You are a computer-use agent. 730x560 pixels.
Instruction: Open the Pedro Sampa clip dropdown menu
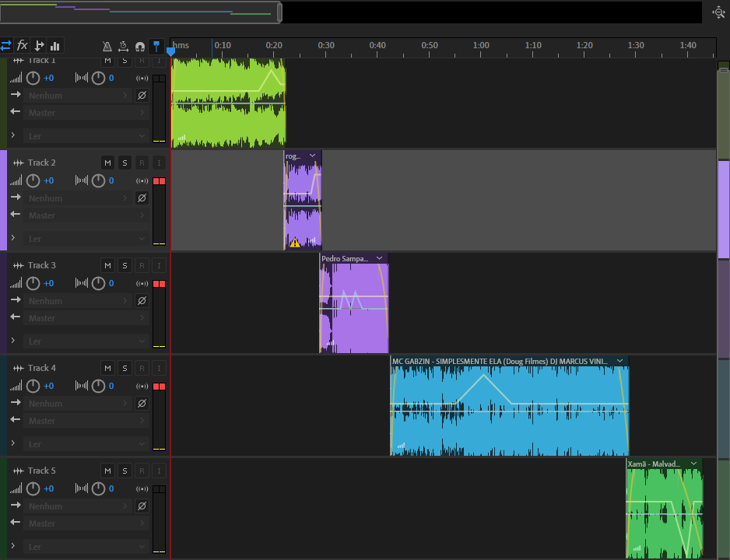[379, 258]
